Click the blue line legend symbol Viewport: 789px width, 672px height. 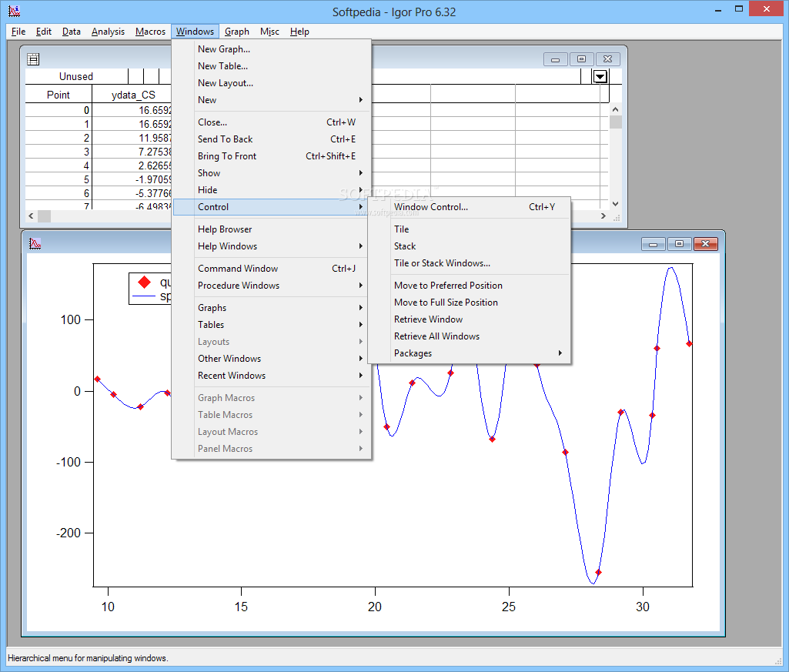coord(143,296)
